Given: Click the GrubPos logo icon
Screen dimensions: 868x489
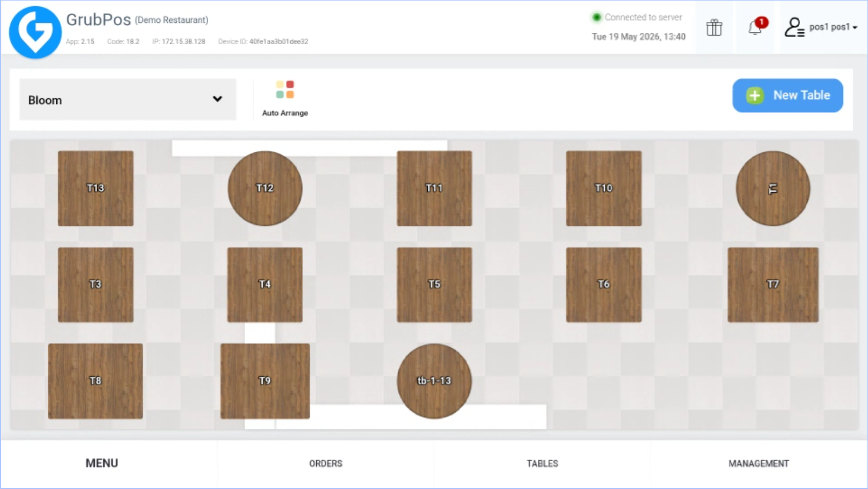Looking at the screenshot, I should tap(35, 32).
